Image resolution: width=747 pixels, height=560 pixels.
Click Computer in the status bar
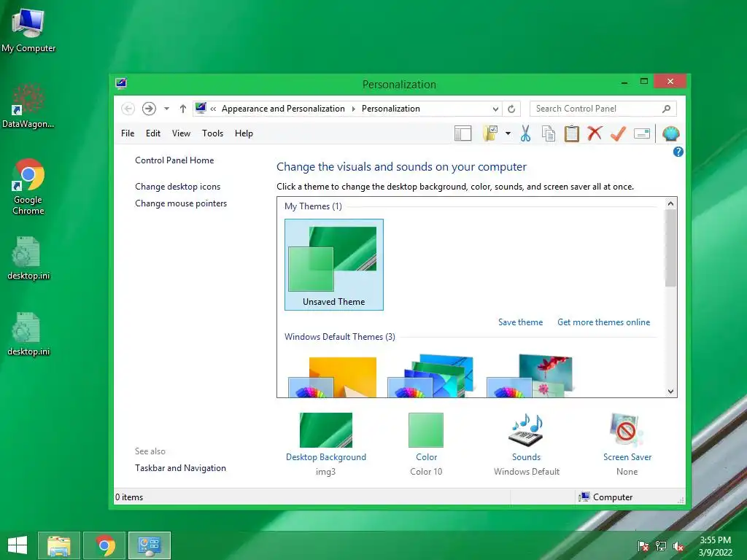pos(605,497)
